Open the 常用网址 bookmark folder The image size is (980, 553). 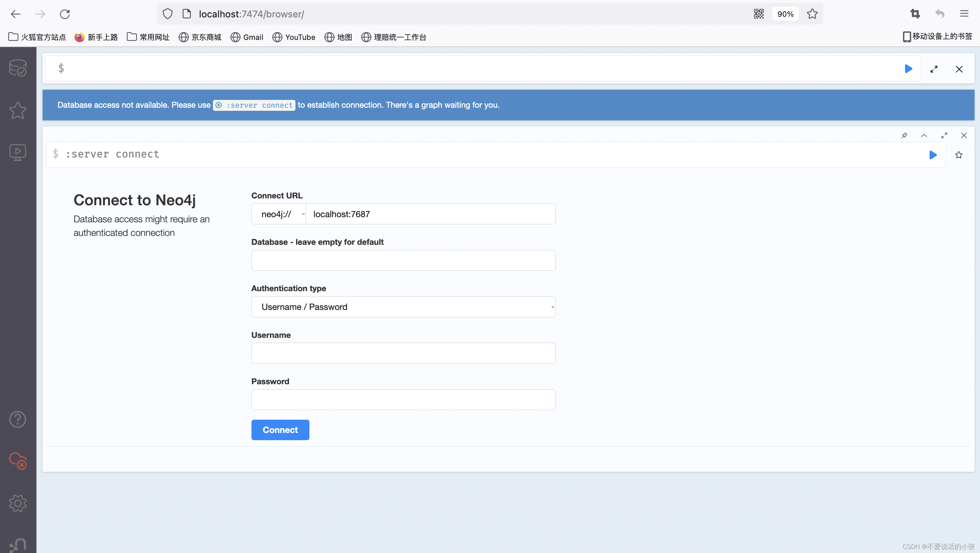point(148,37)
